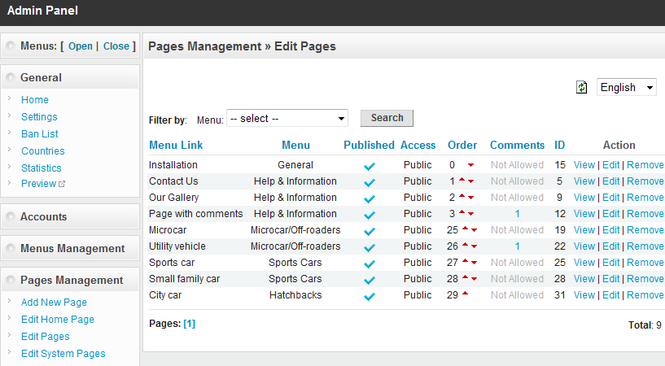Move Utility vehicle page up in order

pyautogui.click(x=465, y=245)
